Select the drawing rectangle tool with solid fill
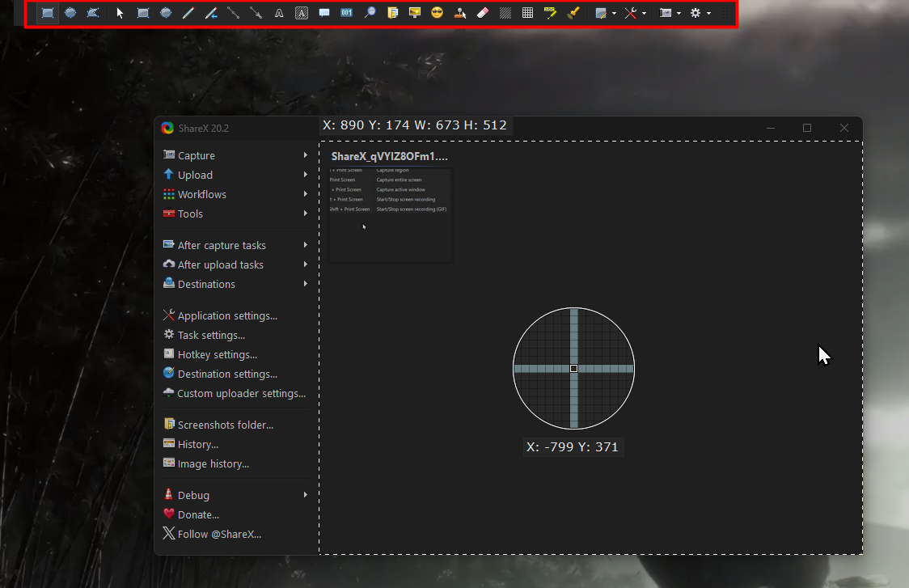909x588 pixels. pyautogui.click(x=142, y=13)
